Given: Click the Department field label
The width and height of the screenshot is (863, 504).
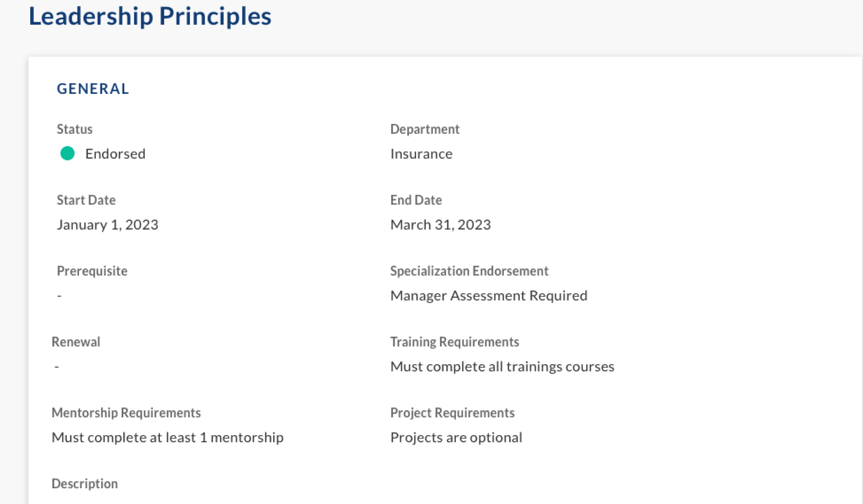Looking at the screenshot, I should pos(425,129).
